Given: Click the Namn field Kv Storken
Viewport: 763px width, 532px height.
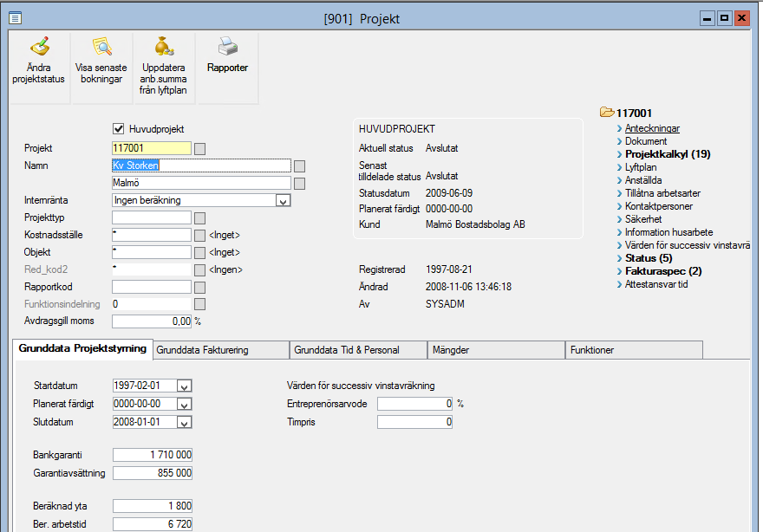Looking at the screenshot, I should pos(201,165).
